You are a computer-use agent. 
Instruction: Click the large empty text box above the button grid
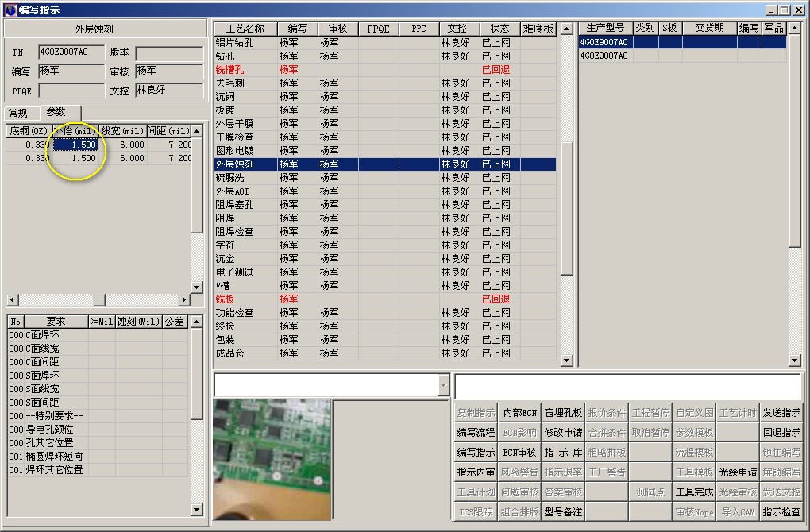(627, 386)
